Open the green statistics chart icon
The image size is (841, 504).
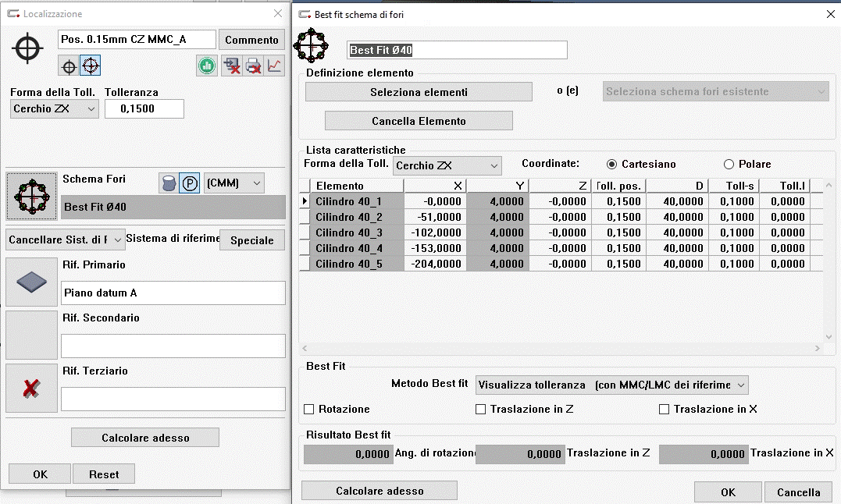coord(206,66)
